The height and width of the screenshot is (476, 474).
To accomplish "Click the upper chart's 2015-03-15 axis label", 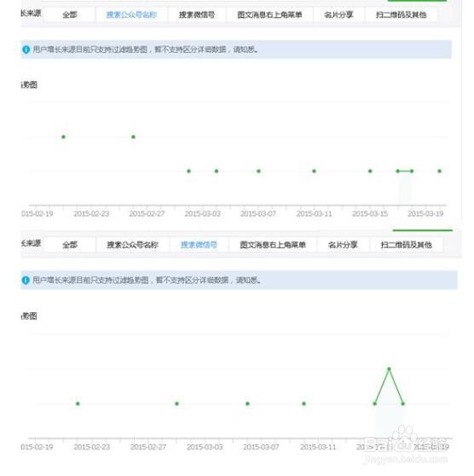I will [370, 214].
